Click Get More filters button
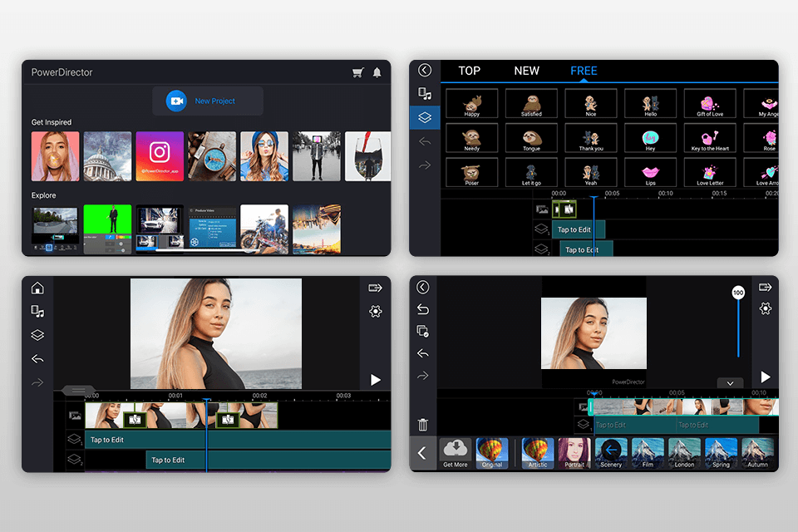798x532 pixels. coord(455,453)
